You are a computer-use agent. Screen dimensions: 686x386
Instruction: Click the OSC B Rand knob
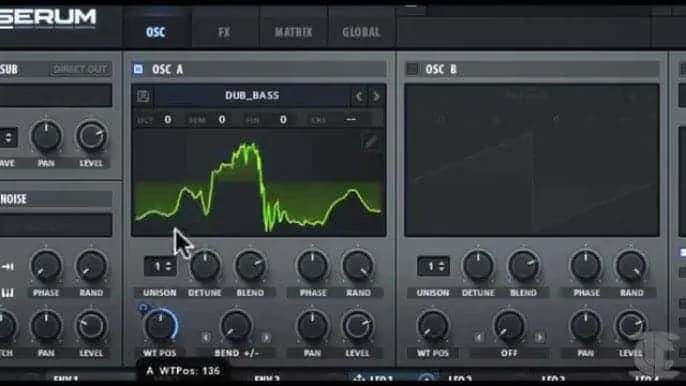click(x=631, y=266)
